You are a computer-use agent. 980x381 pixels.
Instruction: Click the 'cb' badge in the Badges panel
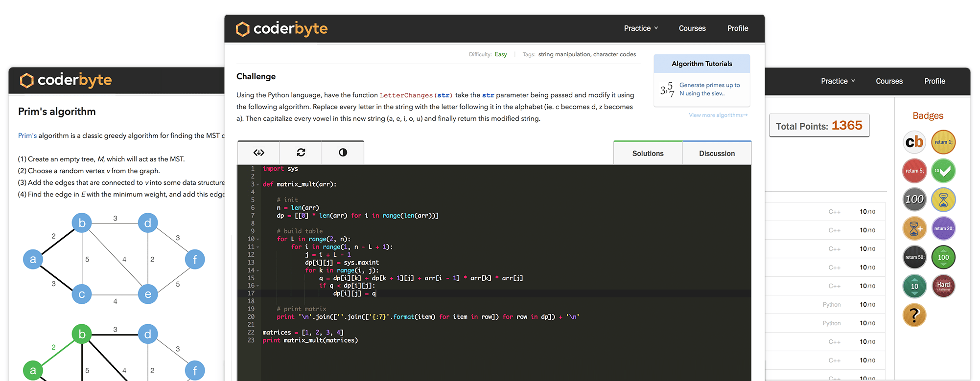(914, 142)
